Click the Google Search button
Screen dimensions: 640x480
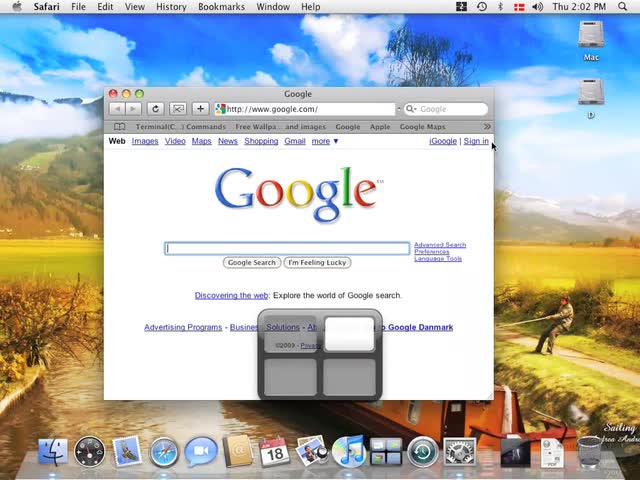(252, 262)
